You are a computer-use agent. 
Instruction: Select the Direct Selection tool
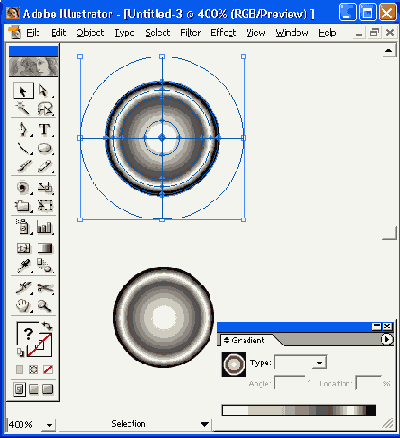pos(44,91)
